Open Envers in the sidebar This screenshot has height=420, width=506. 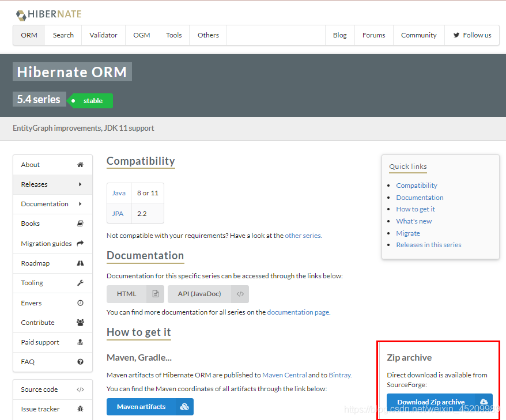(52, 303)
